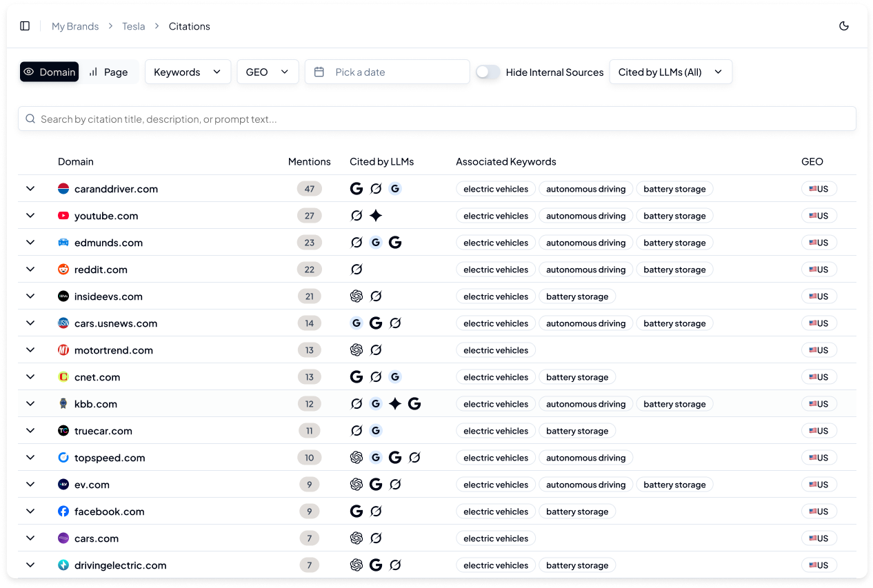Click the youtube.com favicon

[63, 216]
